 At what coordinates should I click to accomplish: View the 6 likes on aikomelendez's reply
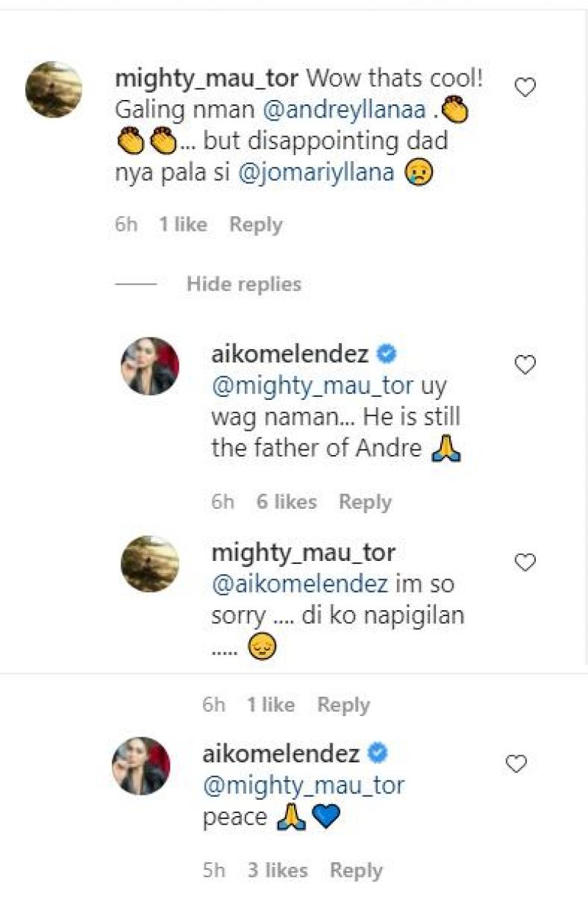(287, 502)
